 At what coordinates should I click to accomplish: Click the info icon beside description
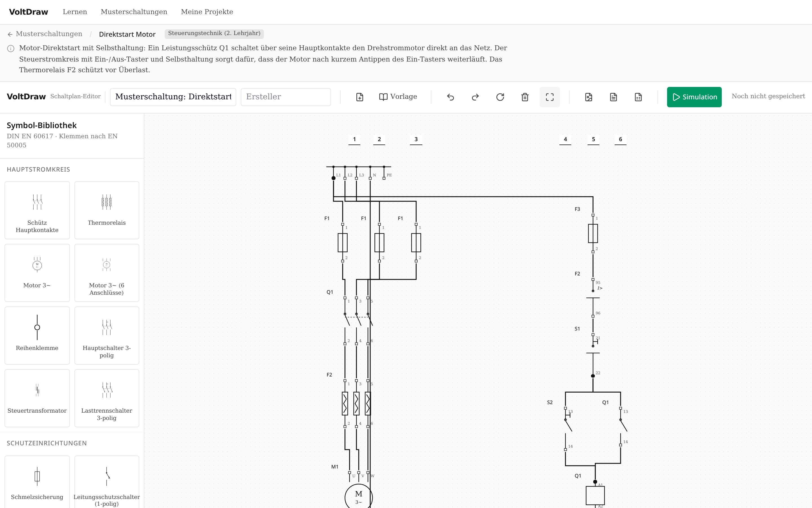coord(11,48)
